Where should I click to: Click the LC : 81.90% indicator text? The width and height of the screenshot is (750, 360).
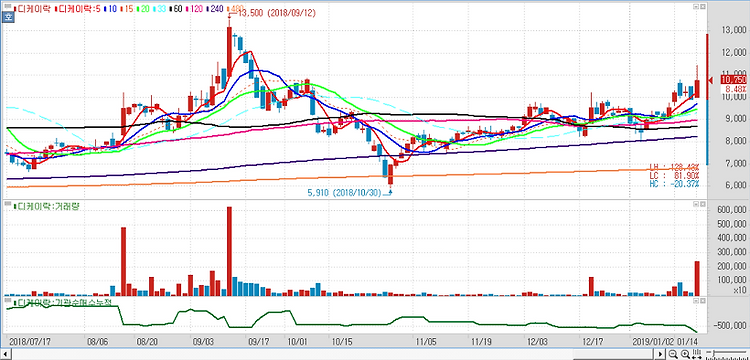click(674, 175)
